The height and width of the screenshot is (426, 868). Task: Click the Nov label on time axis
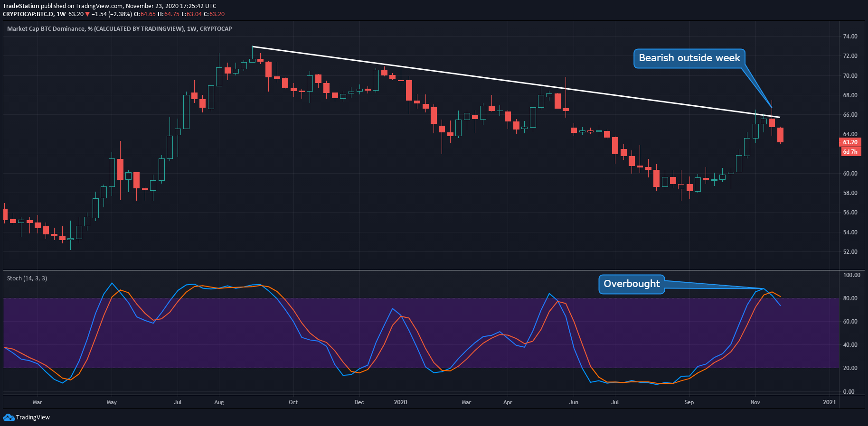(x=755, y=402)
